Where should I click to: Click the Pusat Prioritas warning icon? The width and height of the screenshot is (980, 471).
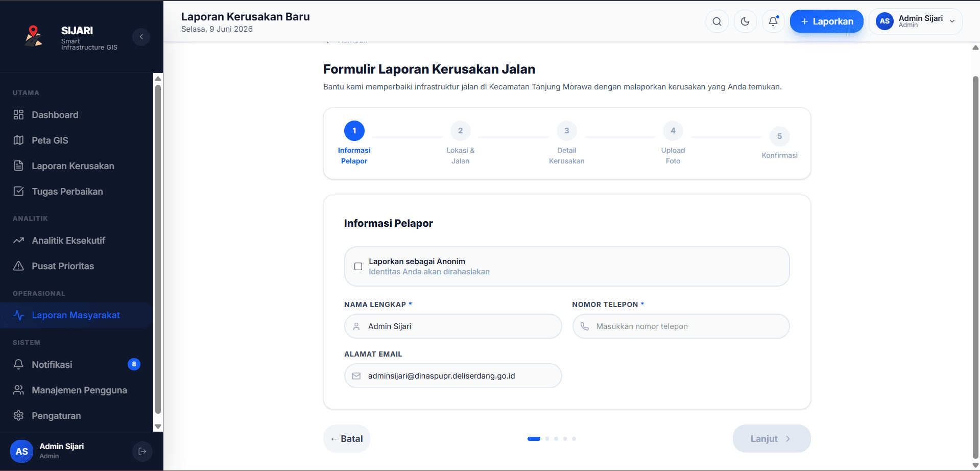pos(18,266)
